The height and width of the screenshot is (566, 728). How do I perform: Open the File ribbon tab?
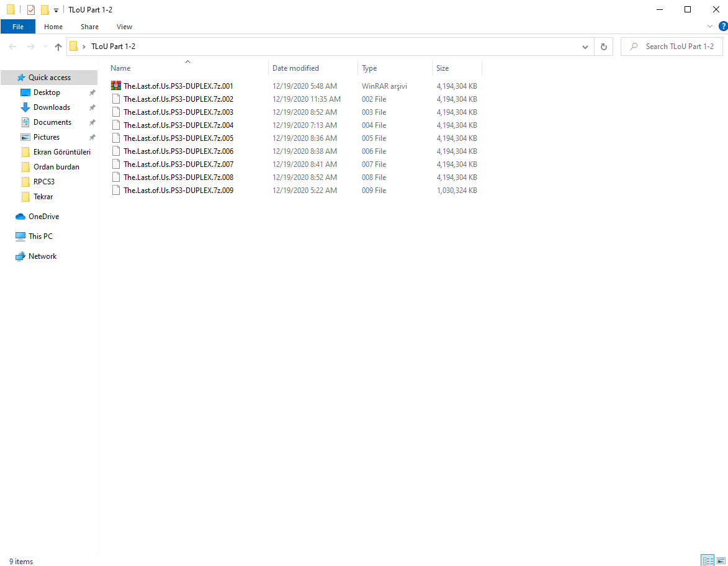pos(18,27)
